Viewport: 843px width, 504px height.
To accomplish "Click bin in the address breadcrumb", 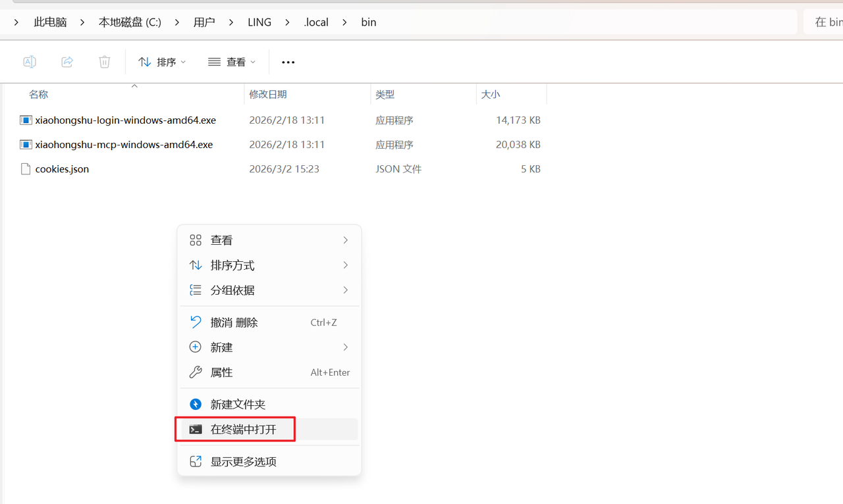I will 369,22.
